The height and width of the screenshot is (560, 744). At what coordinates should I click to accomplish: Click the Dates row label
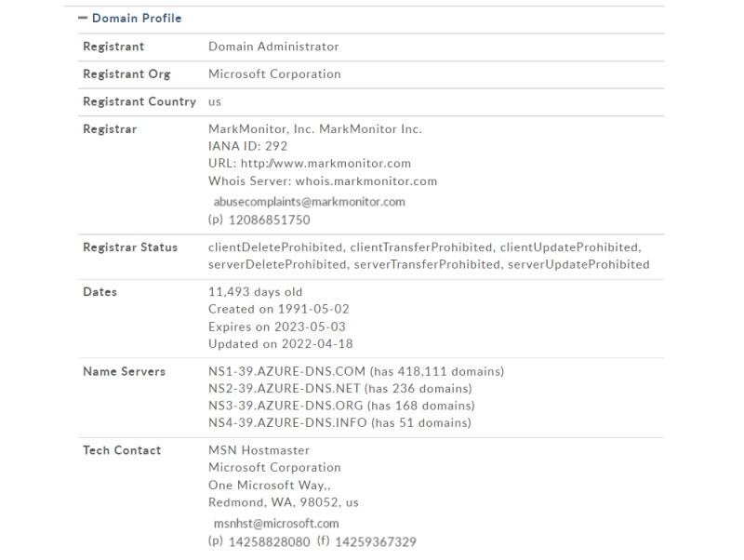[100, 292]
